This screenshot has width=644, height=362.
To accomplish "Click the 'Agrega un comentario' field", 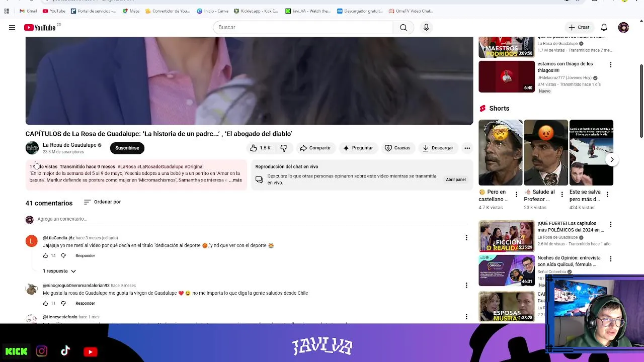I will tap(253, 219).
